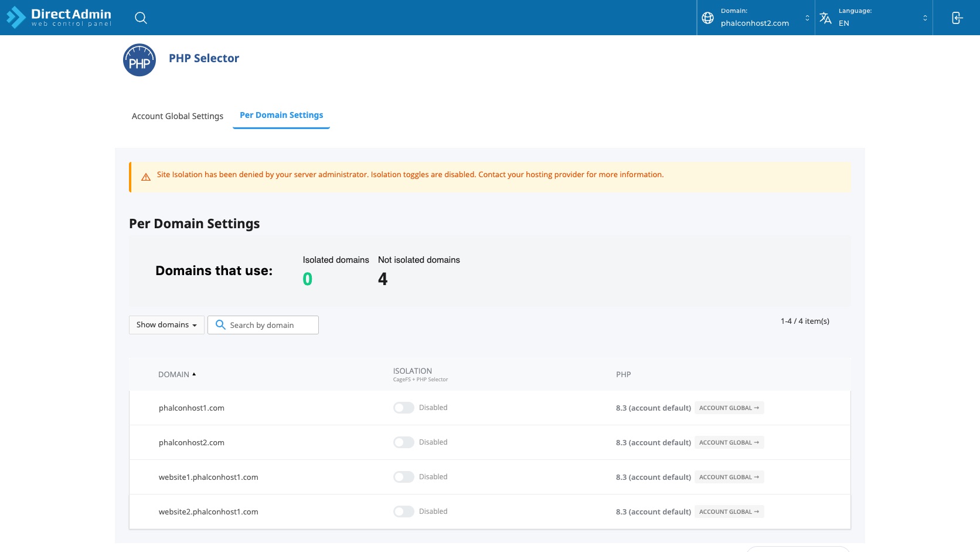Image resolution: width=980 pixels, height=552 pixels.
Task: Click the warning triangle icon in alert
Action: (x=146, y=177)
